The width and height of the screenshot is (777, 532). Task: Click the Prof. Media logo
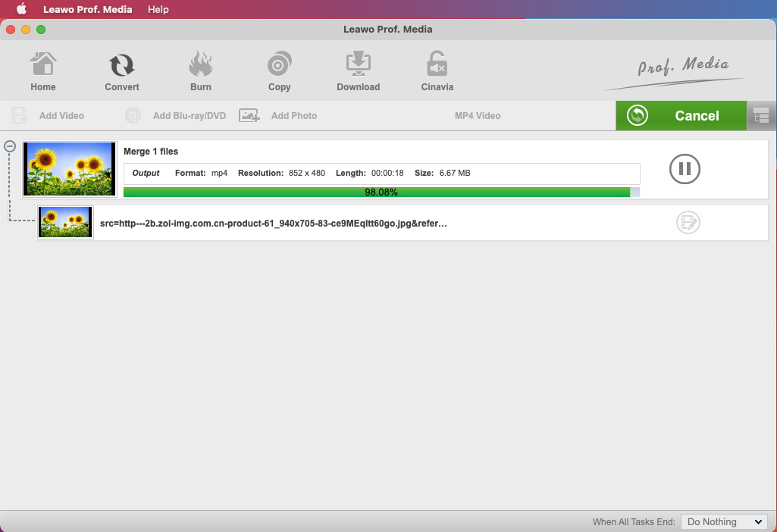point(675,74)
